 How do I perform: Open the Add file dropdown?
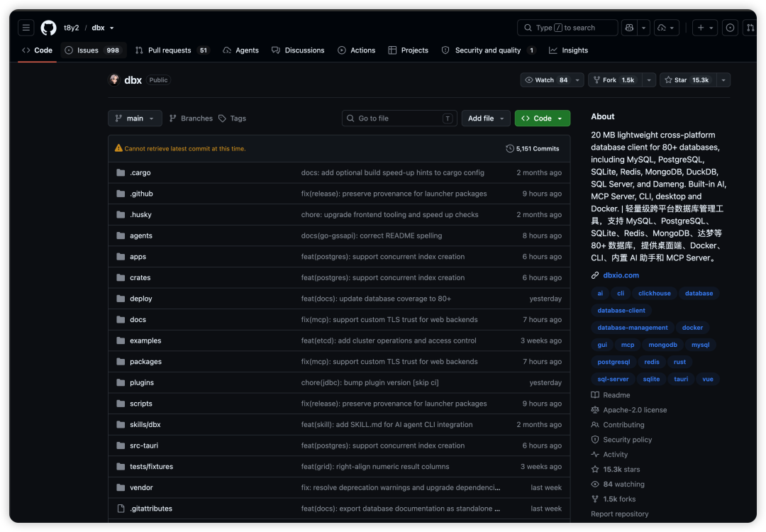pos(486,118)
